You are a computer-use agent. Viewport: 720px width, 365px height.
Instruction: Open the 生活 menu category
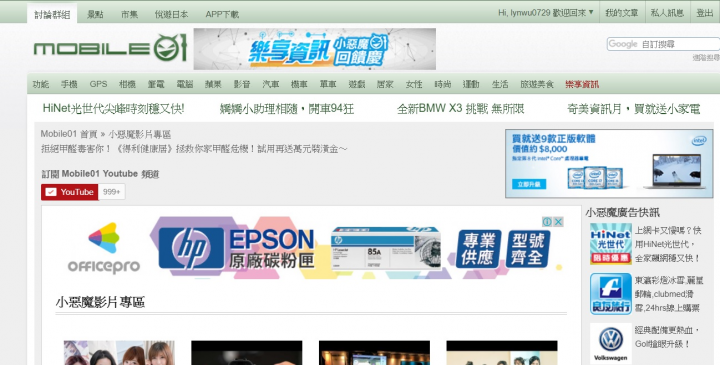click(x=500, y=84)
